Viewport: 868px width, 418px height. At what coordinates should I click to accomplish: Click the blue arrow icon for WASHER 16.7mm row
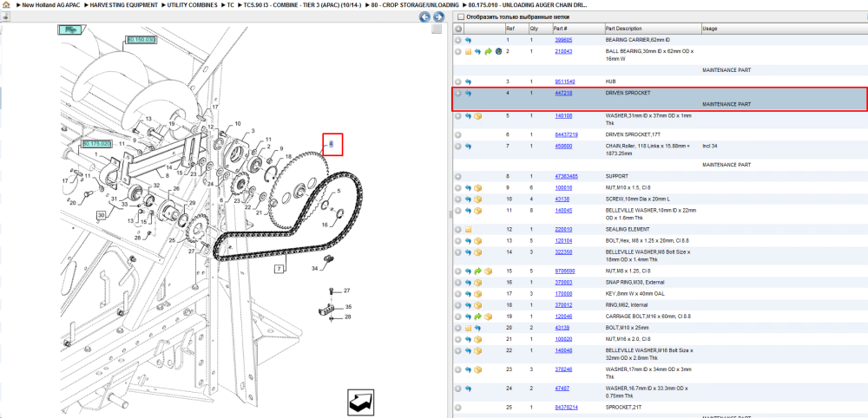click(x=468, y=389)
